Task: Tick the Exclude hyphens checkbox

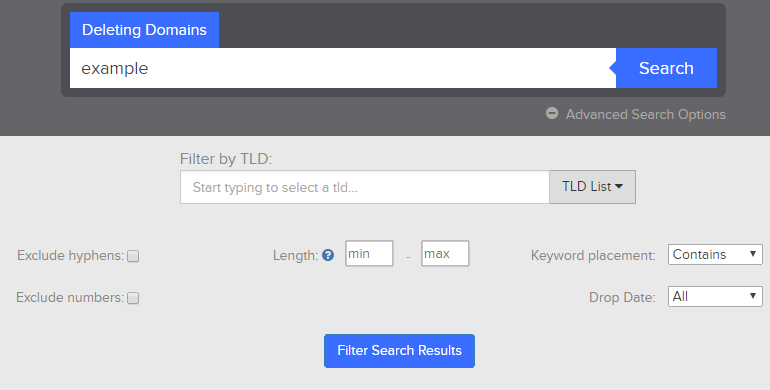Action: (133, 256)
